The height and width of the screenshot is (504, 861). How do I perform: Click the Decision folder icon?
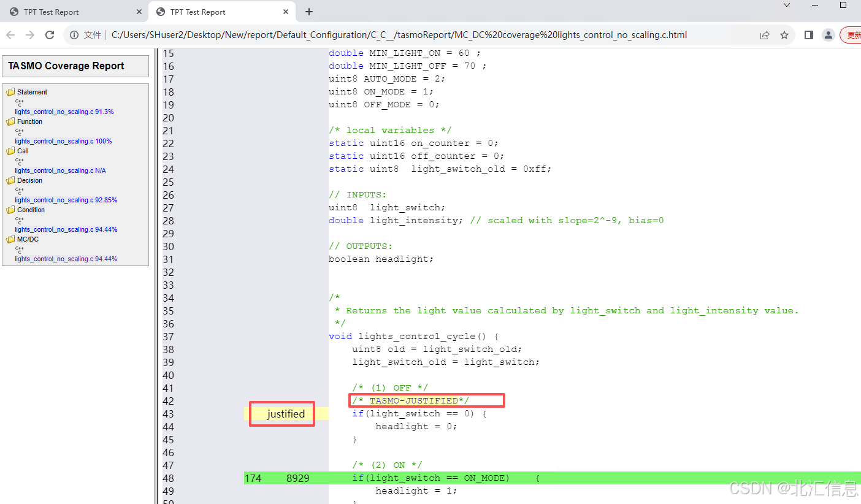(x=10, y=180)
